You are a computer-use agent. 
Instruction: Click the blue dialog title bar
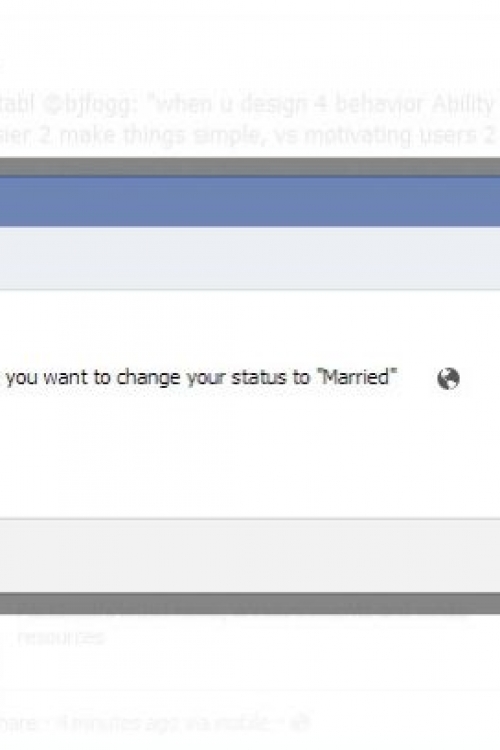pos(250,201)
